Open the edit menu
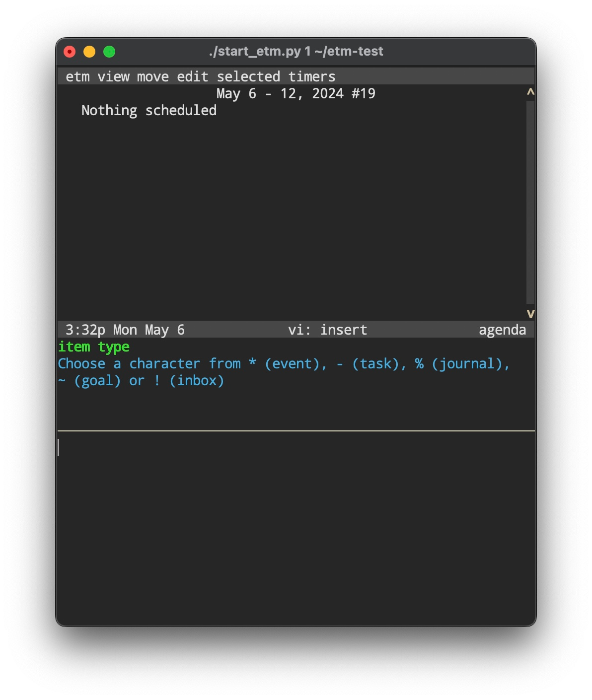The width and height of the screenshot is (592, 700). click(193, 76)
